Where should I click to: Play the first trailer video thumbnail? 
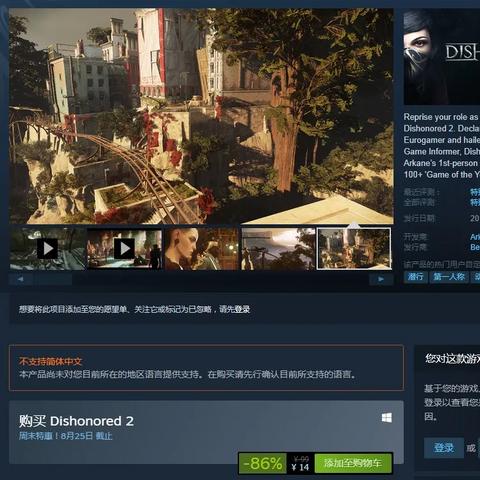coord(47,249)
